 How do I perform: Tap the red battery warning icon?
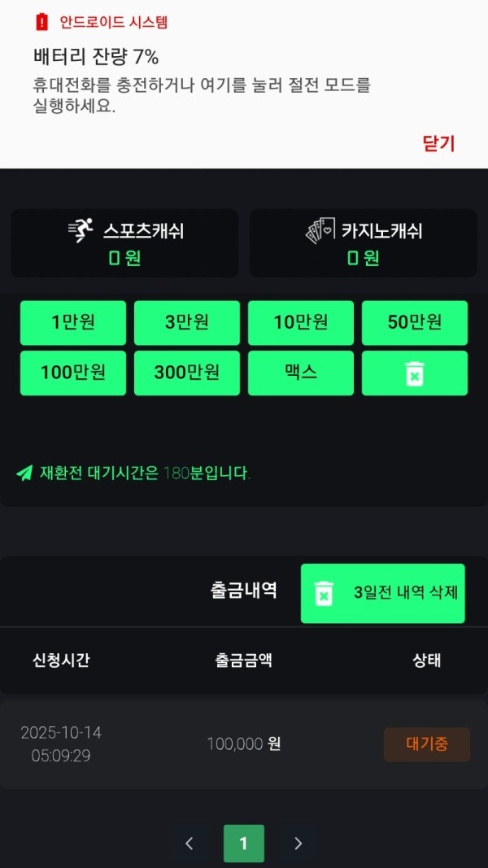tap(42, 23)
